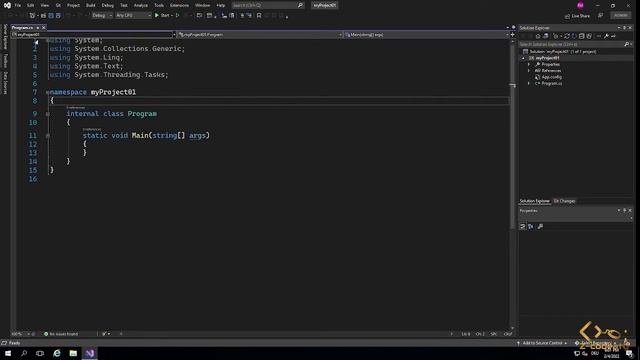
Task: Click the Save icon in toolbar
Action: click(x=51, y=16)
